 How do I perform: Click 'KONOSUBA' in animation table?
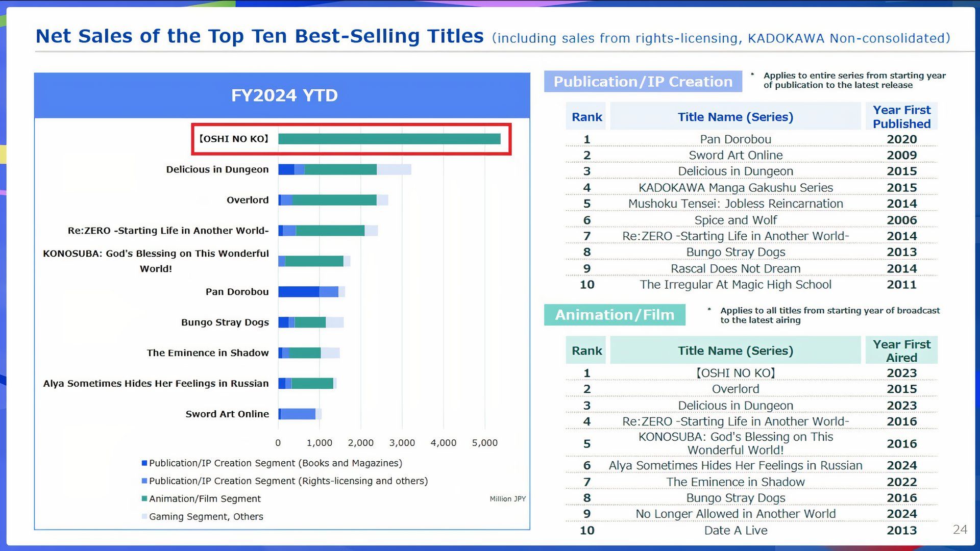point(736,443)
